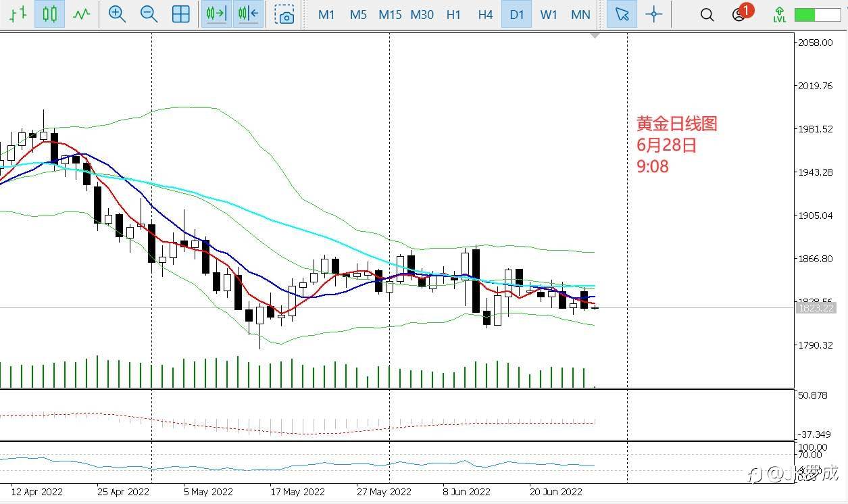Image resolution: width=848 pixels, height=504 pixels.
Task: Switch to MN monthly timeframe
Action: pos(580,14)
